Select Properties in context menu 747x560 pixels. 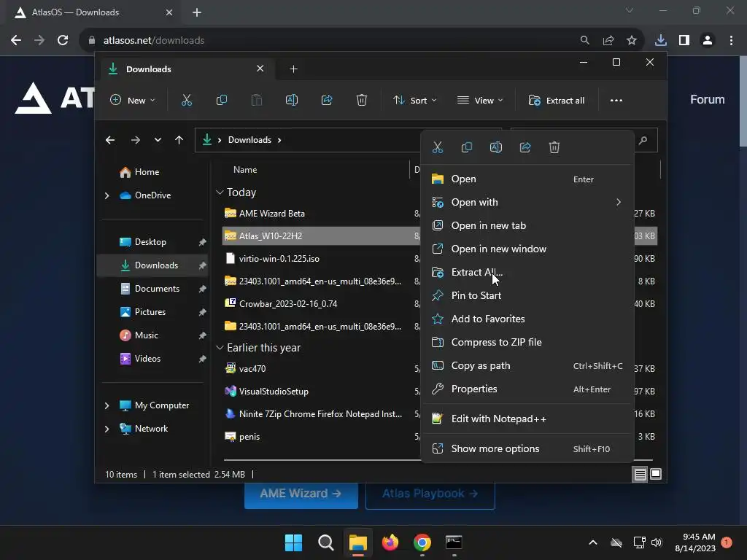click(527, 389)
